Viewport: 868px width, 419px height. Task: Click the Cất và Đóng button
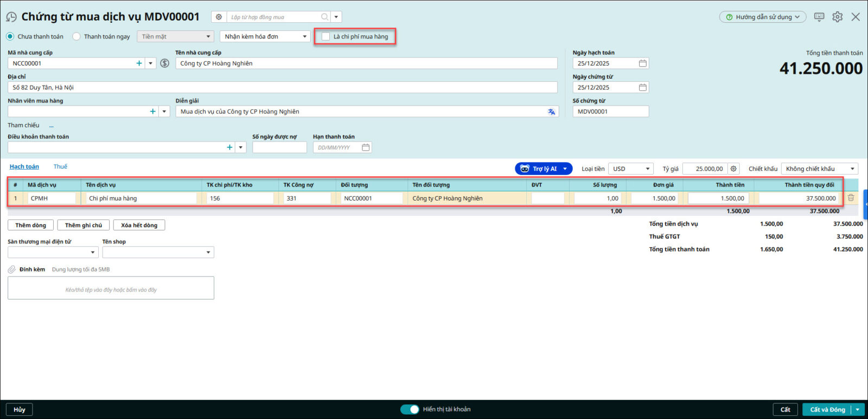pos(827,409)
